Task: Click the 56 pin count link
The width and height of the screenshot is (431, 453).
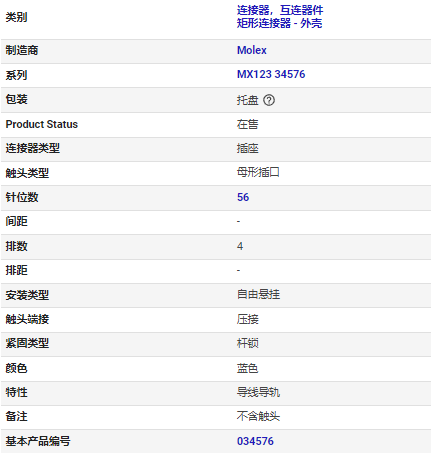Action: pyautogui.click(x=243, y=197)
